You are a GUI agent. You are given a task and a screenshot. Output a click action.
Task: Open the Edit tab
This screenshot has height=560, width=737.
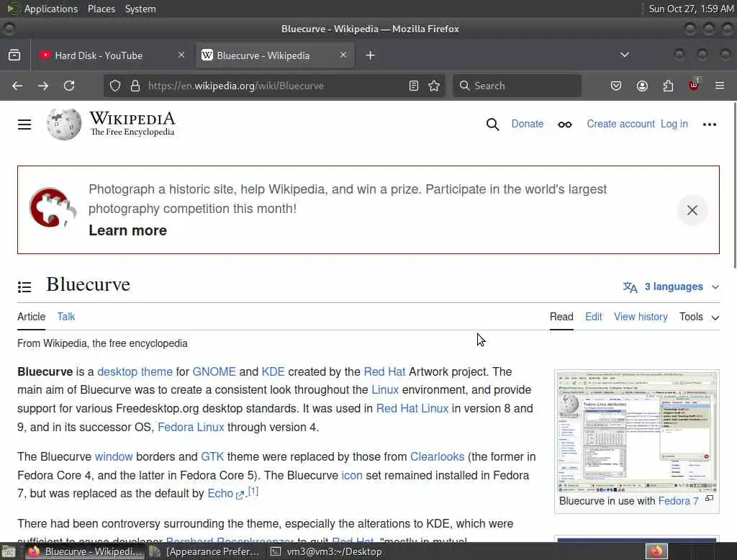[x=594, y=317]
